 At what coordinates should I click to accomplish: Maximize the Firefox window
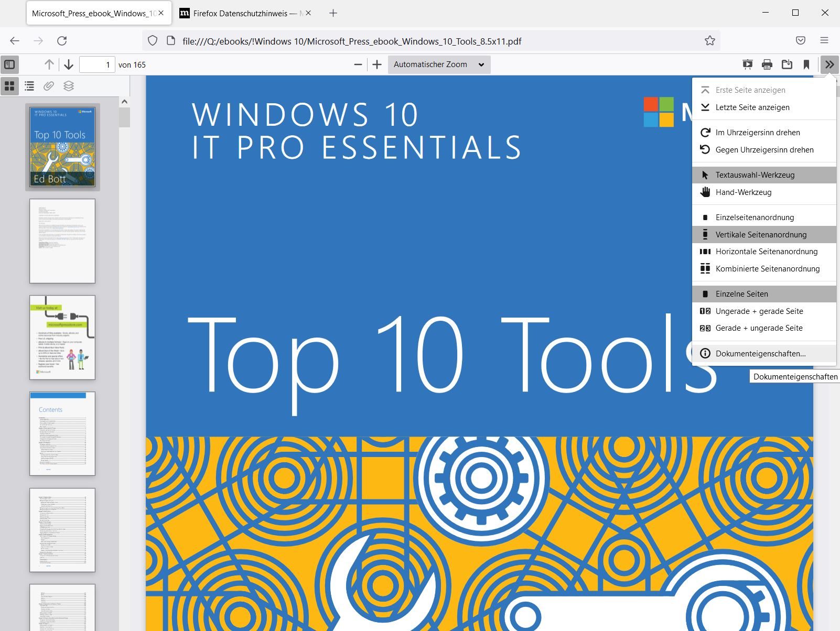click(x=795, y=13)
